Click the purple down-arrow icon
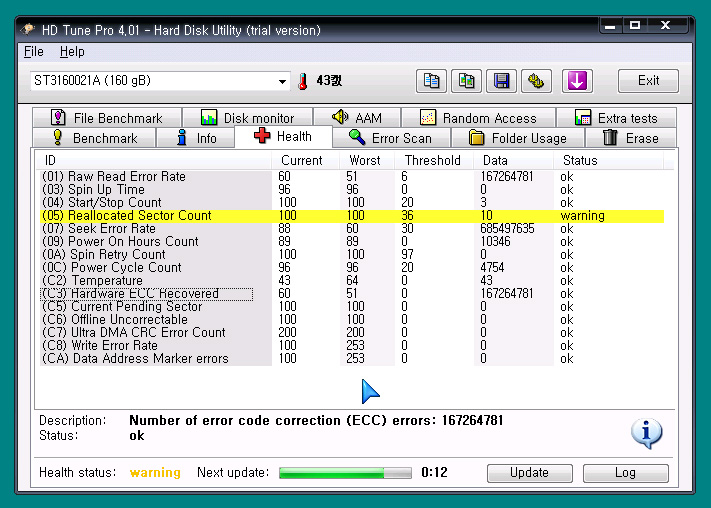The width and height of the screenshot is (711, 508). click(577, 81)
